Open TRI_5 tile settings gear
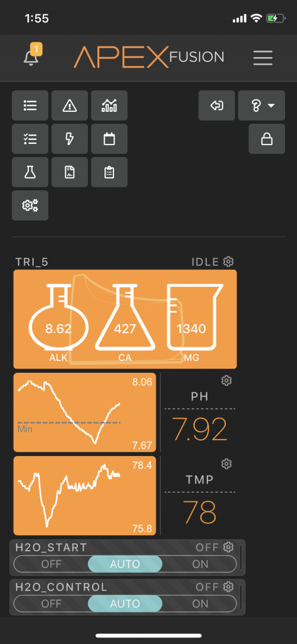The height and width of the screenshot is (644, 297). coord(229,261)
